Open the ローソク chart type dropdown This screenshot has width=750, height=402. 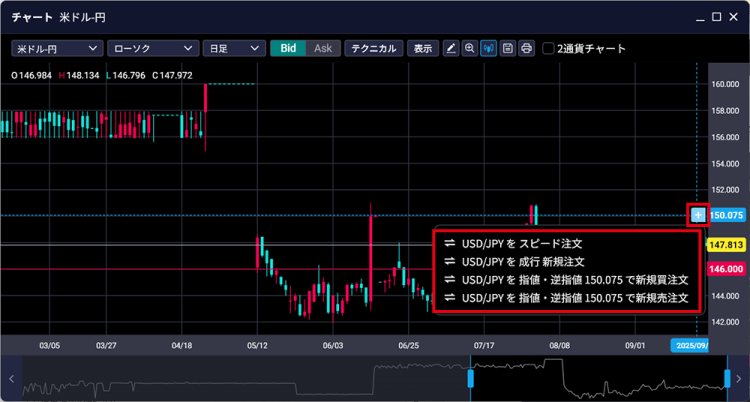click(x=150, y=48)
